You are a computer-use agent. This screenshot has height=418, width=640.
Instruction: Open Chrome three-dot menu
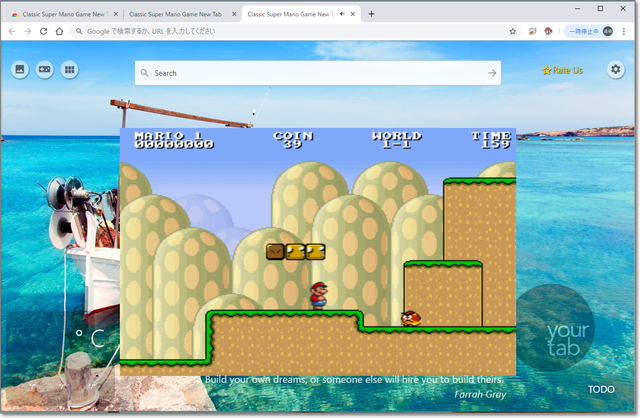coord(626,31)
